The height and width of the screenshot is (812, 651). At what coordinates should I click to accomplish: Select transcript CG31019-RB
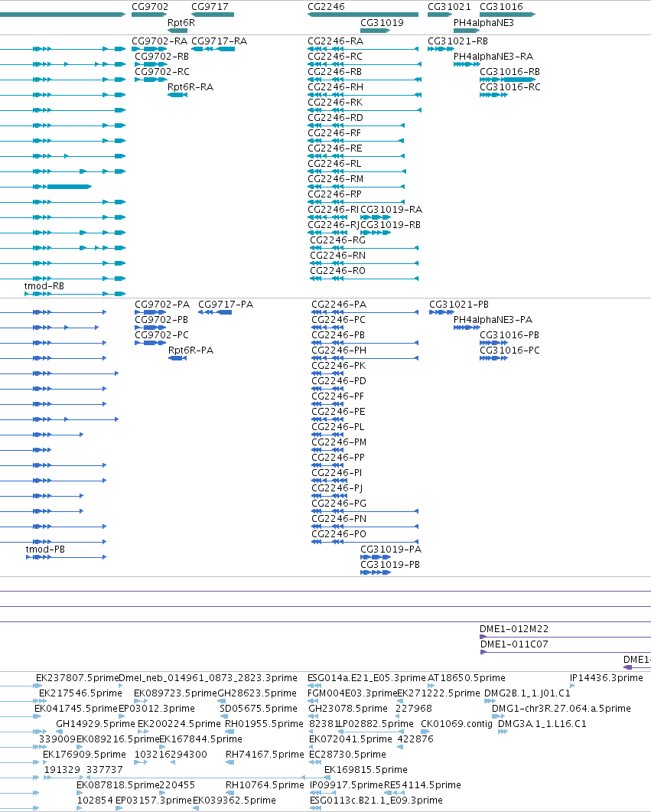click(x=390, y=225)
